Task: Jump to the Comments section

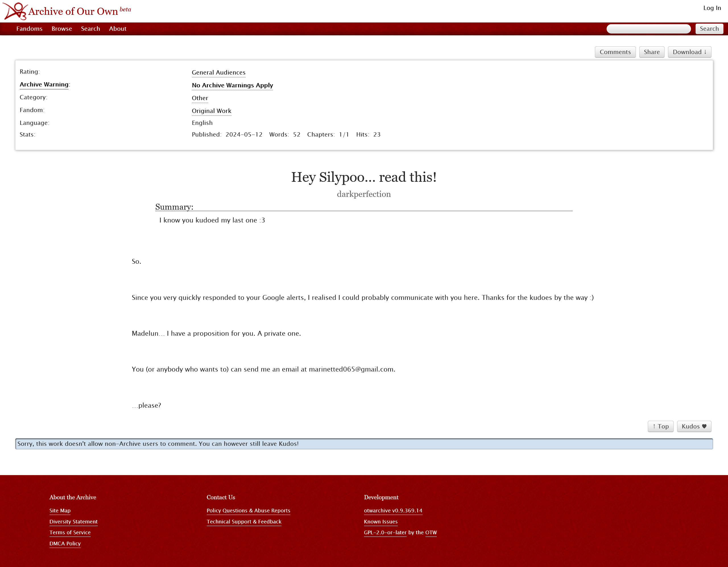Action: click(x=615, y=52)
